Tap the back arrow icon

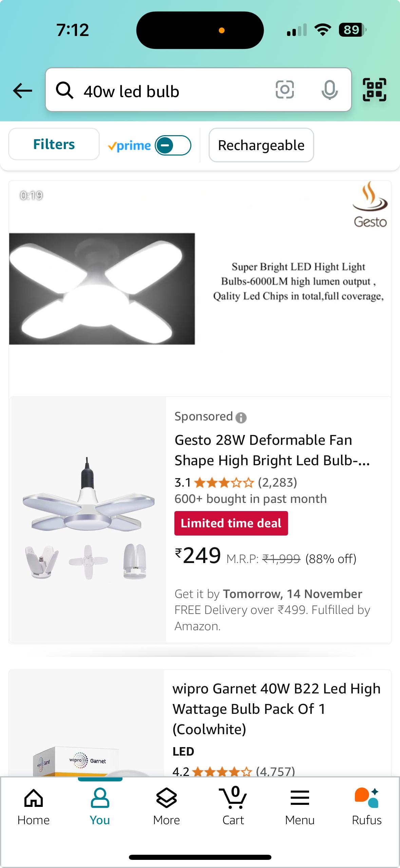[22, 91]
